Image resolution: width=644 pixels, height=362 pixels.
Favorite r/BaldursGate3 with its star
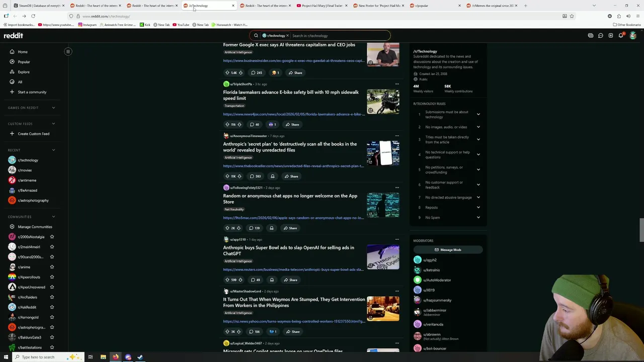click(52, 337)
